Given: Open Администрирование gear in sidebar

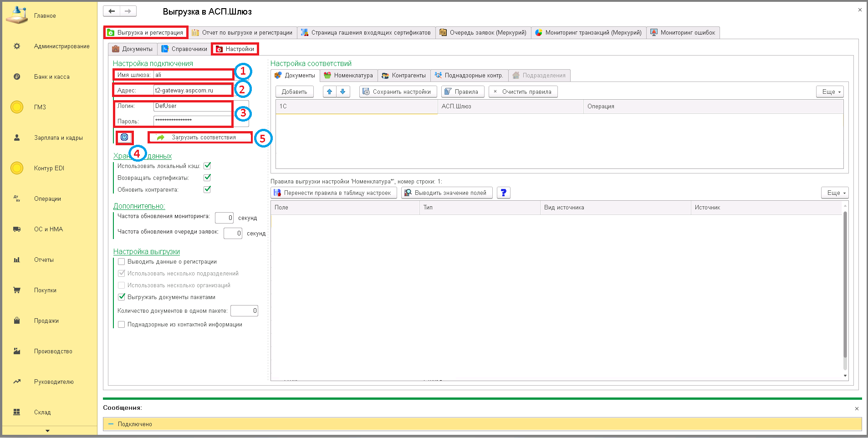Looking at the screenshot, I should click(x=17, y=46).
